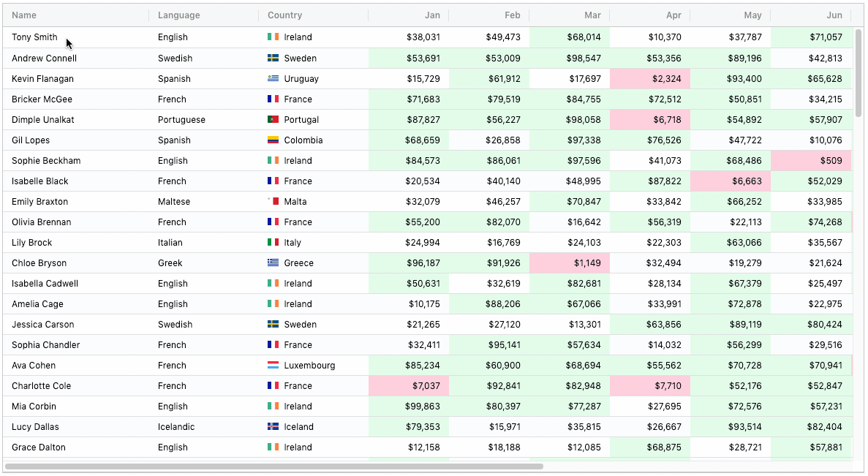This screenshot has width=868, height=476.
Task: Select the pink $509 cell in Jun
Action: point(810,161)
